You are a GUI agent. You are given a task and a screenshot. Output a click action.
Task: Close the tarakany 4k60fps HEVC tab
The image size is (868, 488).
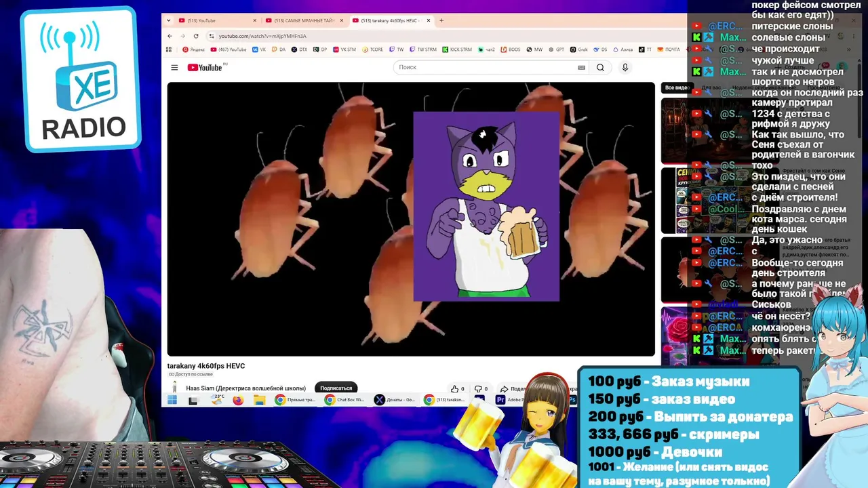click(x=428, y=20)
